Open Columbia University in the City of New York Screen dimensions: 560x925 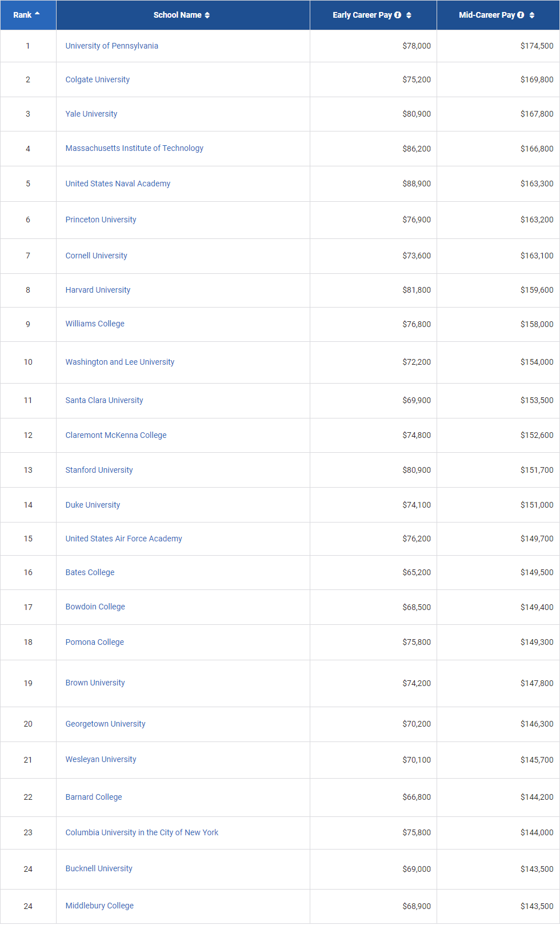click(x=142, y=832)
